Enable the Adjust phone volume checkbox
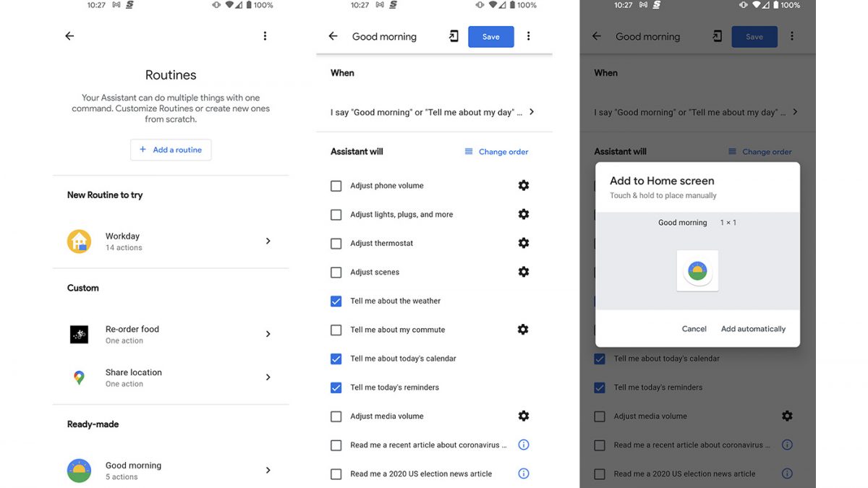 click(x=336, y=186)
